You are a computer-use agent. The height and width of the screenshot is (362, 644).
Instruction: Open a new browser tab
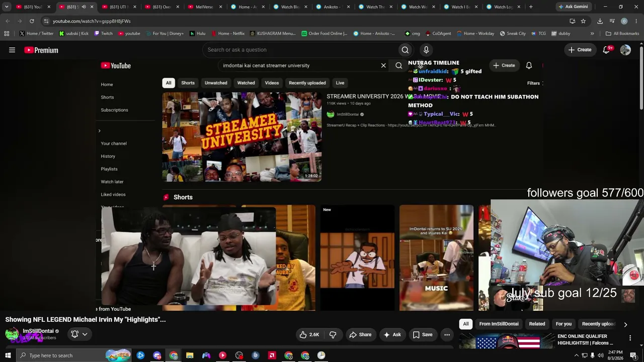[531, 7]
